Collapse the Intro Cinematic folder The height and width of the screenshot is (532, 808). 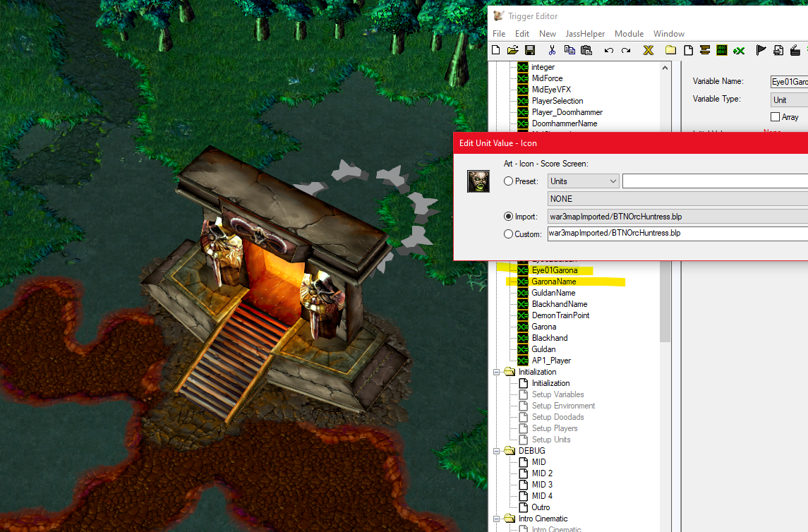pyautogui.click(x=497, y=519)
